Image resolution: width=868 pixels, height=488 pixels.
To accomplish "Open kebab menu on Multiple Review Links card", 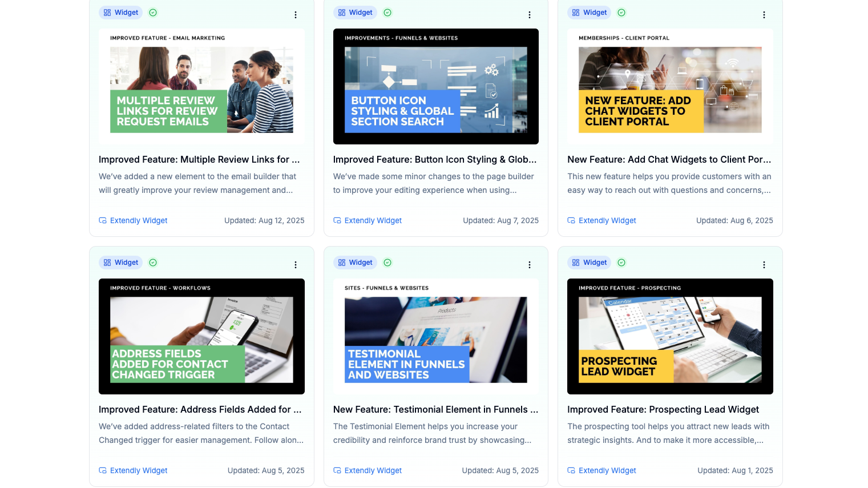I will coord(296,15).
